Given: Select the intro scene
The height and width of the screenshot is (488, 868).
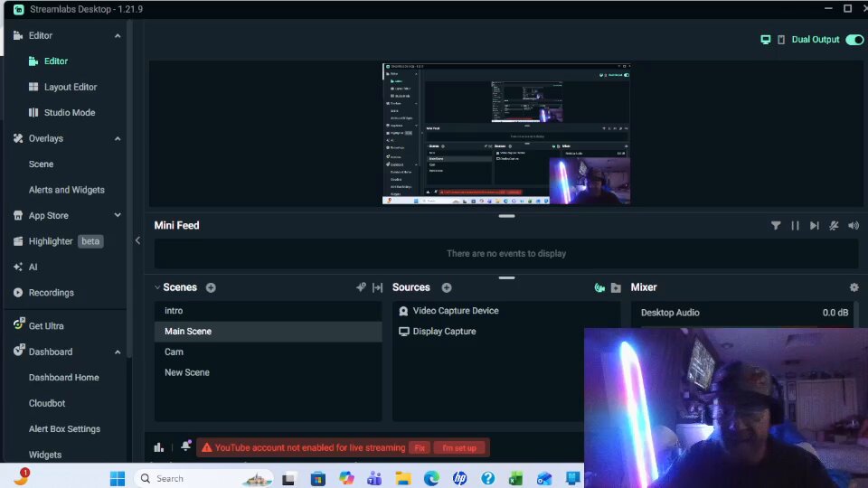Looking at the screenshot, I should click(268, 311).
